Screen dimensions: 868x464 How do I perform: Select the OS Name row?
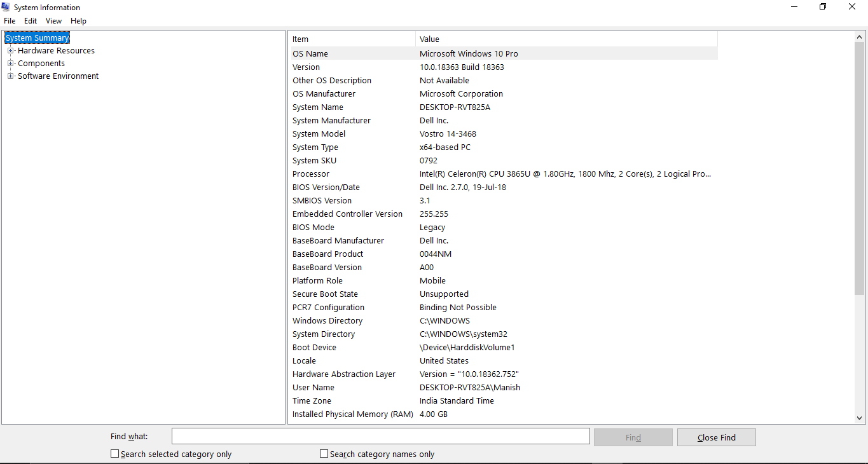(x=504, y=54)
